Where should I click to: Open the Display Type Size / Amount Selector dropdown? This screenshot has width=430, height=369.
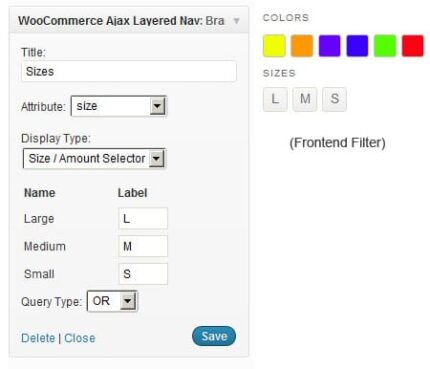94,159
